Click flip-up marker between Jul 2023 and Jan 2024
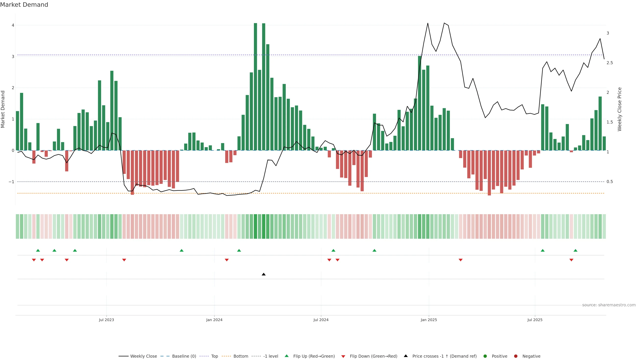This screenshot has height=362, width=644. [182, 250]
